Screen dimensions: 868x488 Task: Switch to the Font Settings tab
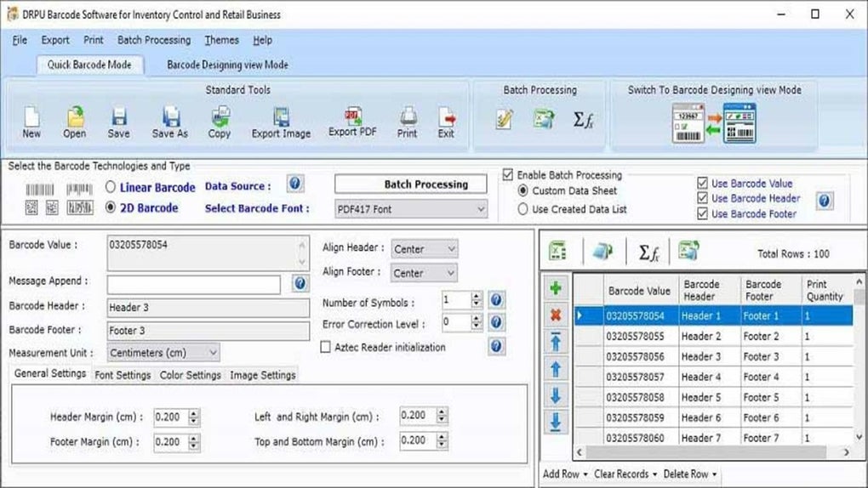point(123,375)
